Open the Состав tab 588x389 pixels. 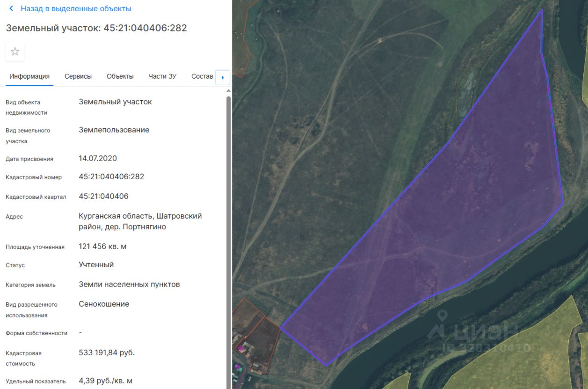(x=202, y=76)
